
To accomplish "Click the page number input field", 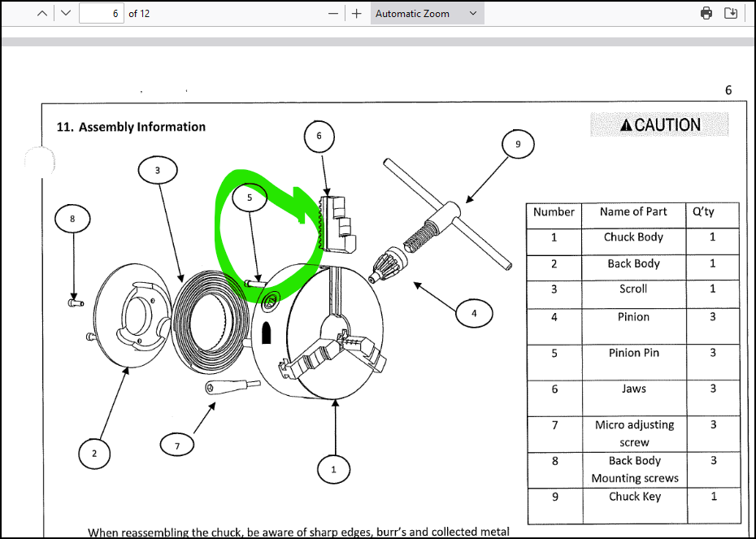I will [x=101, y=13].
